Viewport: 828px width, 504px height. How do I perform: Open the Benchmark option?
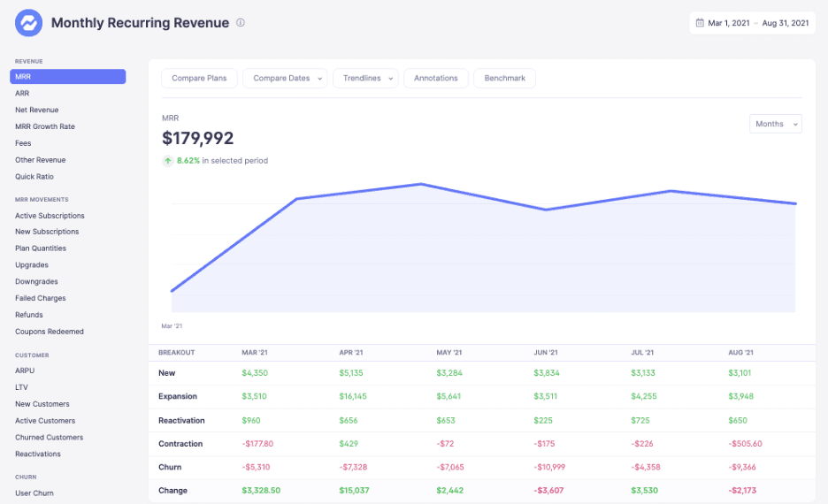(505, 78)
